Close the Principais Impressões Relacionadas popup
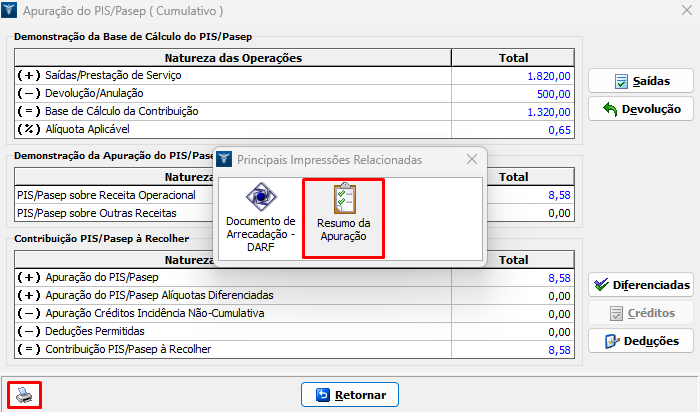 [472, 159]
